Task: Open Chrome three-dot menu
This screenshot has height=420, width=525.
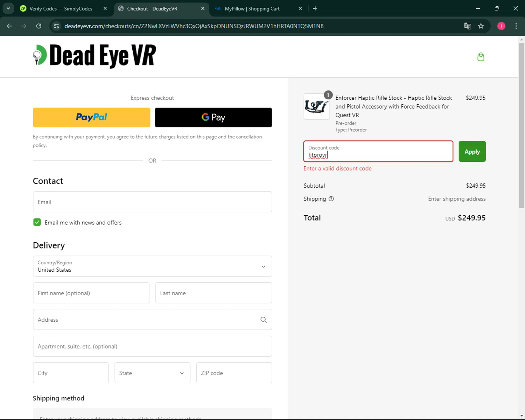Action: pyautogui.click(x=516, y=26)
